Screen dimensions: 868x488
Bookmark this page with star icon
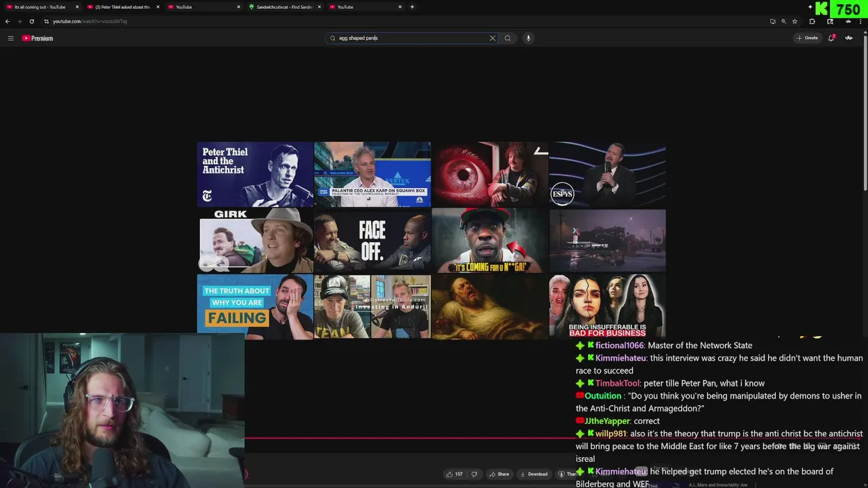tap(795, 21)
